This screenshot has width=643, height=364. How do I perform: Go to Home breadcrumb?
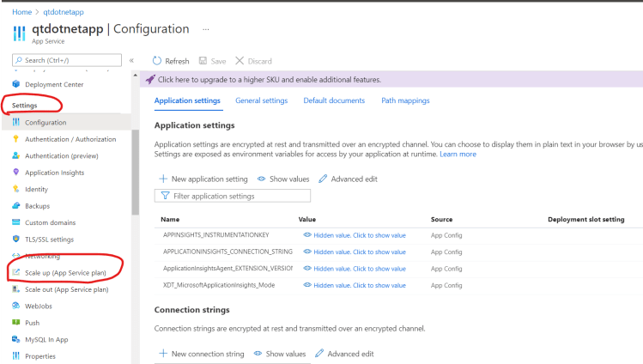(21, 12)
